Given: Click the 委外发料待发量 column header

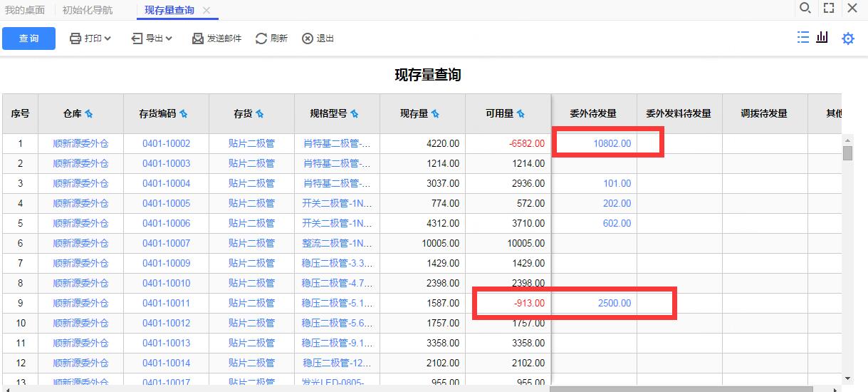Looking at the screenshot, I should click(x=679, y=113).
